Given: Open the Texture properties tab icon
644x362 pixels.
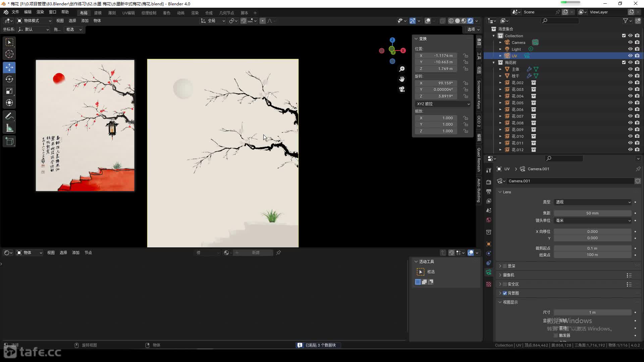Looking at the screenshot, I should pyautogui.click(x=489, y=284).
